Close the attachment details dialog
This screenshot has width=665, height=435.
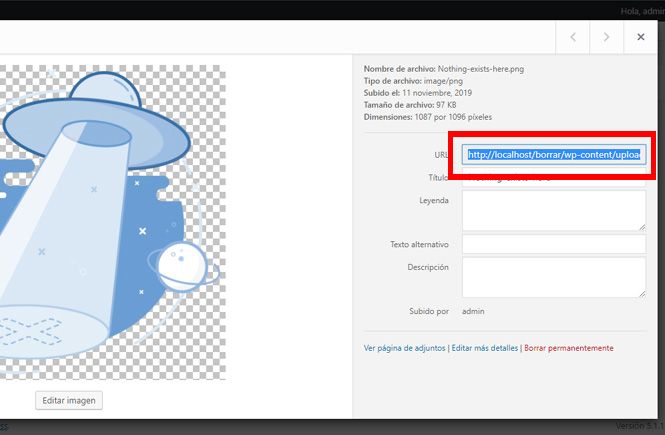pos(640,37)
